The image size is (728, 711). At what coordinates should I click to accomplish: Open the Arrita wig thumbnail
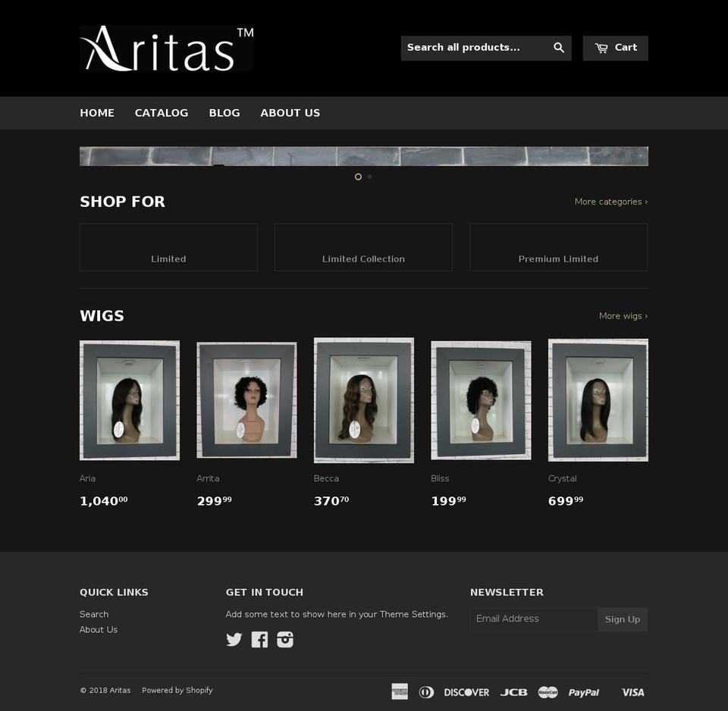click(246, 400)
